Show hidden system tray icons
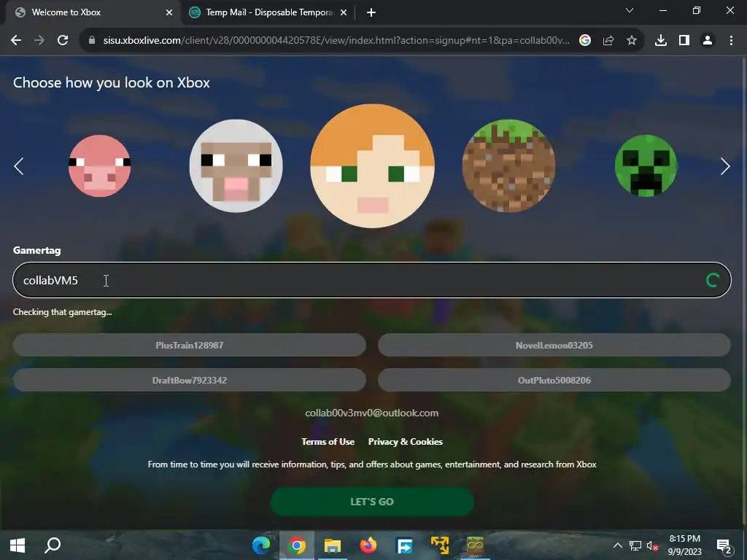Viewport: 747px width, 560px height. tap(617, 545)
